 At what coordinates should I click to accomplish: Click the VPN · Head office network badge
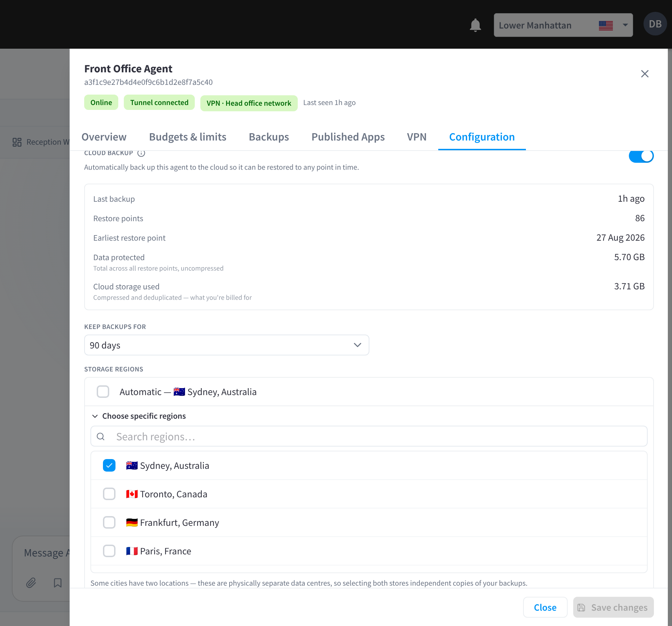coord(249,103)
